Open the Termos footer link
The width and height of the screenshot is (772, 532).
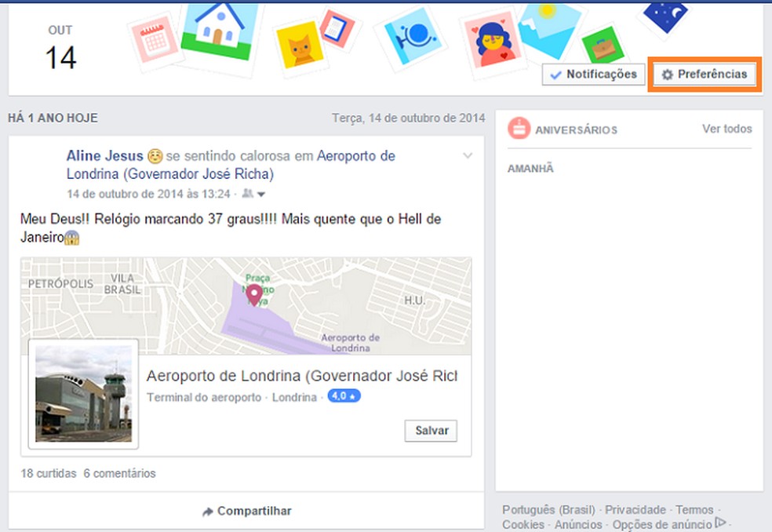(x=694, y=510)
